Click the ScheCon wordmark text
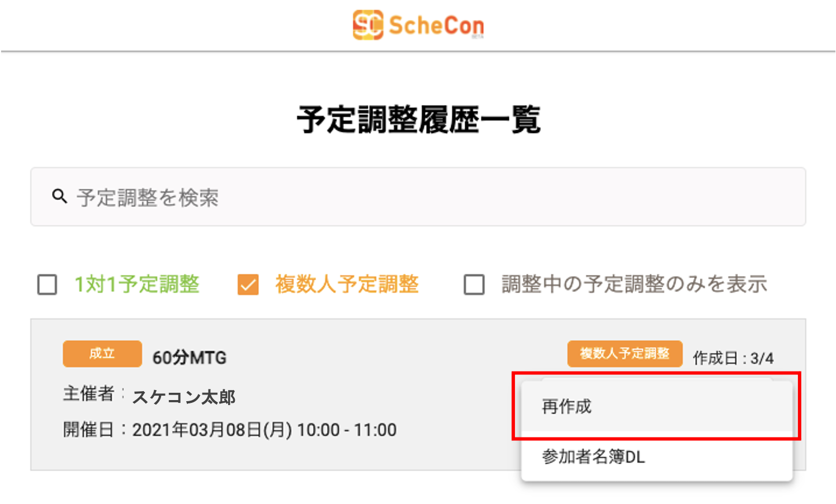Viewport: 836px width, 504px height. pyautogui.click(x=436, y=26)
